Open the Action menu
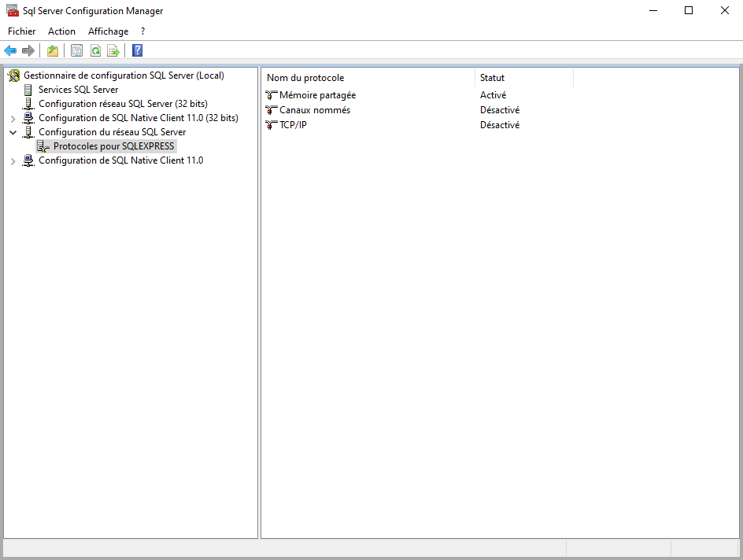743x560 pixels. tap(61, 31)
